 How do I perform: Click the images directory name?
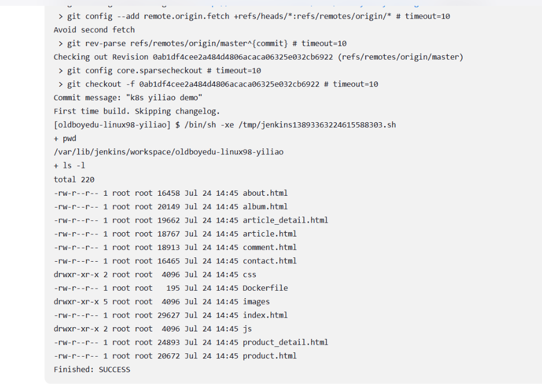[256, 302]
